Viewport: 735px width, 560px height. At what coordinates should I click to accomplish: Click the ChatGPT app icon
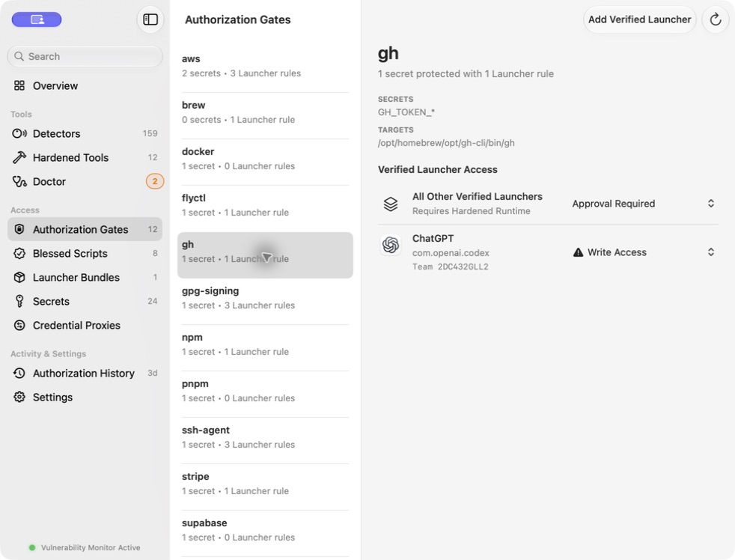pos(391,244)
